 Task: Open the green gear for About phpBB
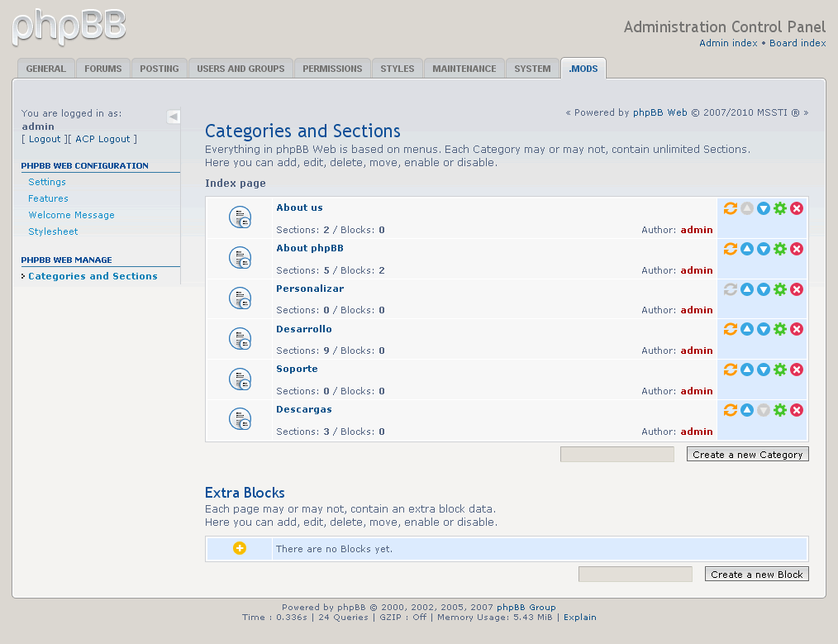click(780, 249)
